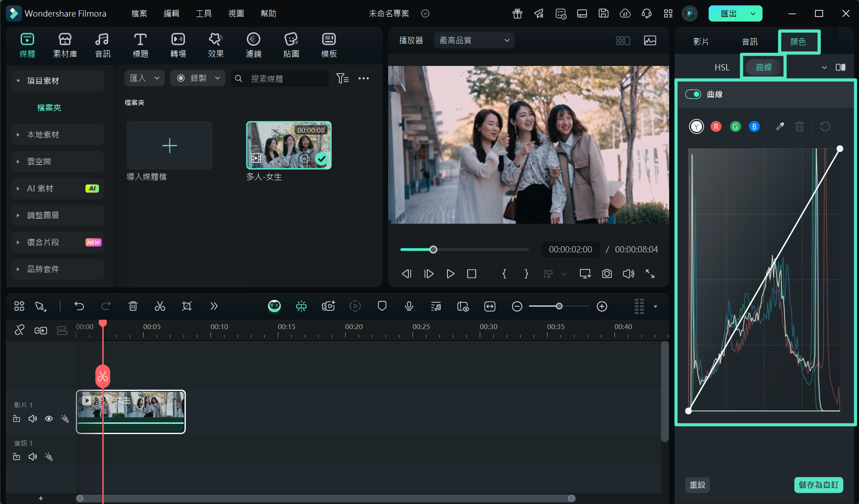Open the 工具 menu
The image size is (859, 504).
204,13
